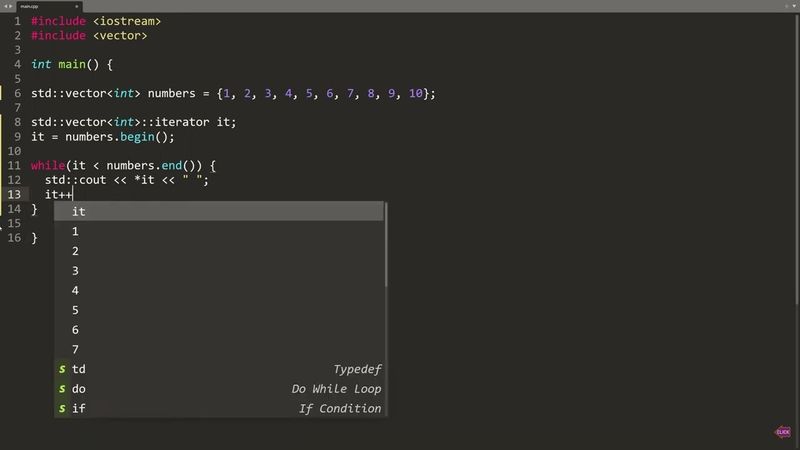The width and height of the screenshot is (800, 450).
Task: Click the 'int main() {' line
Action: tap(72, 65)
